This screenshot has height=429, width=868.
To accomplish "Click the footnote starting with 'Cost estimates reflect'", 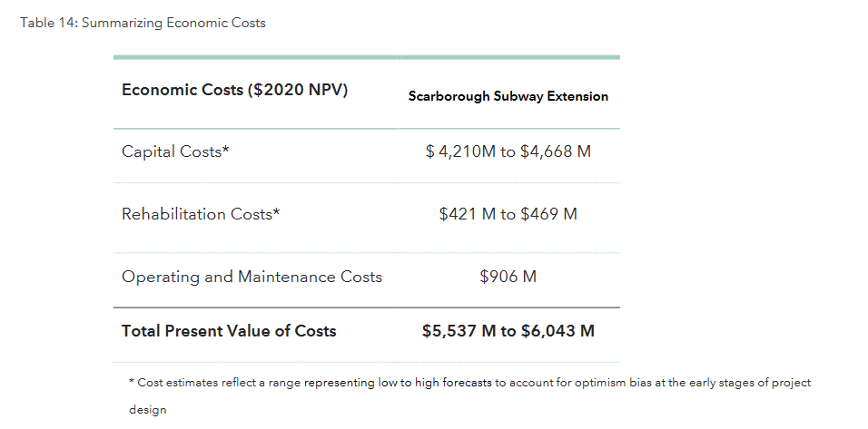I will [469, 383].
